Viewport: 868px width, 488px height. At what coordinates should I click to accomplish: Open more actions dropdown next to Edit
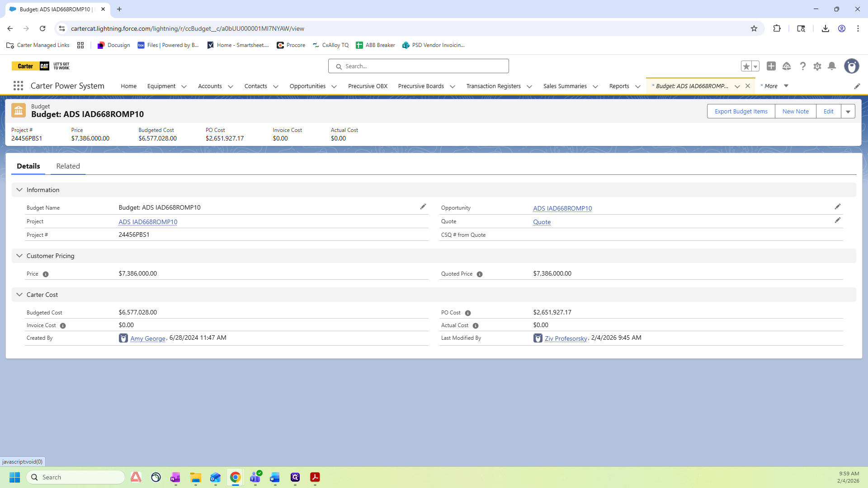[x=848, y=112]
